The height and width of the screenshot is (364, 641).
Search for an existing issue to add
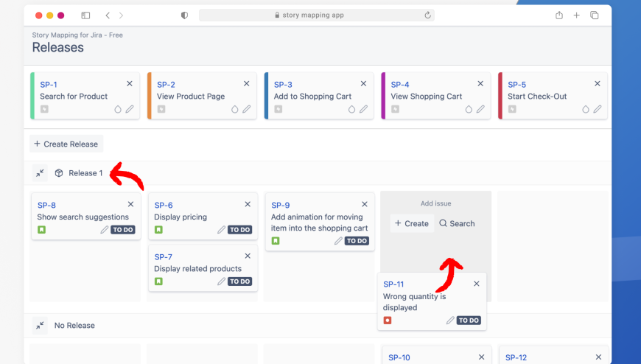click(457, 223)
